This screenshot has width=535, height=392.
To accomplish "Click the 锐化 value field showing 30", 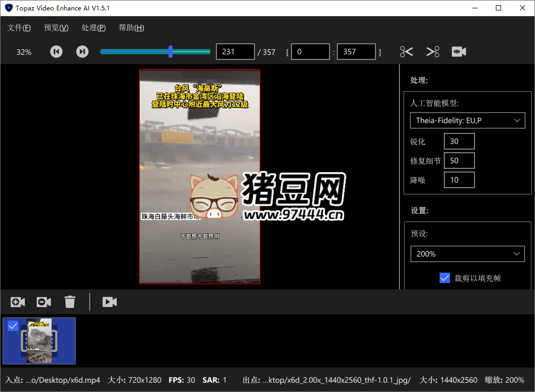I will [x=459, y=141].
